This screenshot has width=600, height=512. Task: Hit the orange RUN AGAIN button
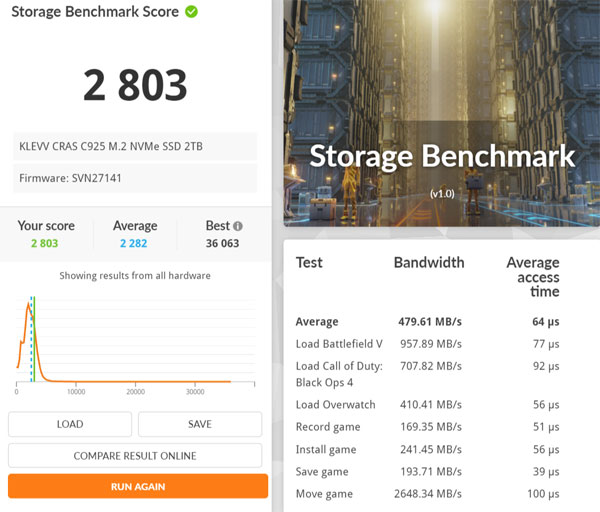[x=138, y=486]
